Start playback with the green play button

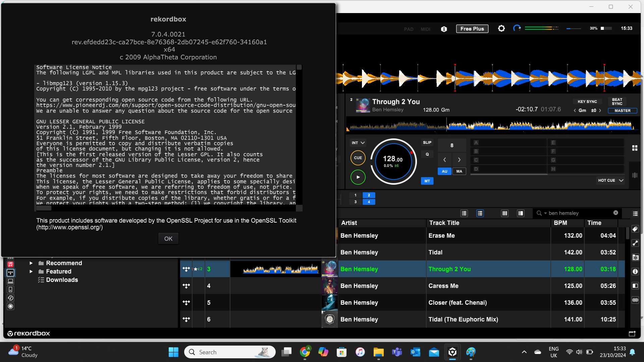(358, 177)
